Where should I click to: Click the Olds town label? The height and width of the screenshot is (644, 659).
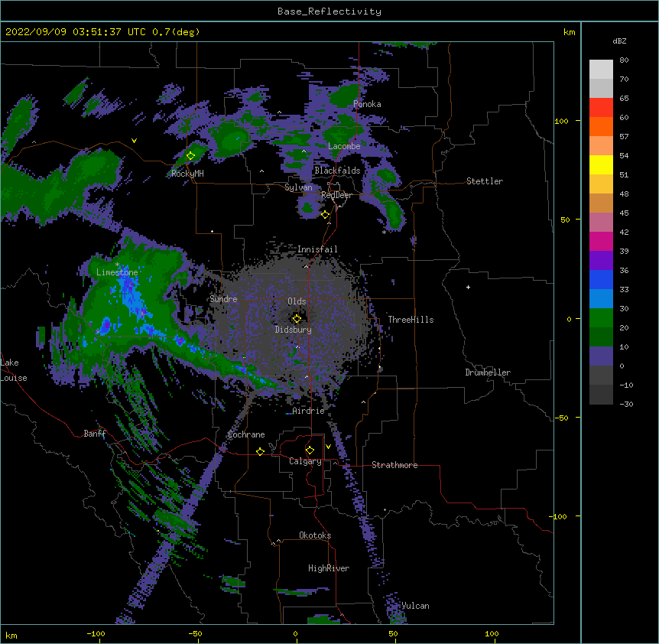[x=297, y=301]
